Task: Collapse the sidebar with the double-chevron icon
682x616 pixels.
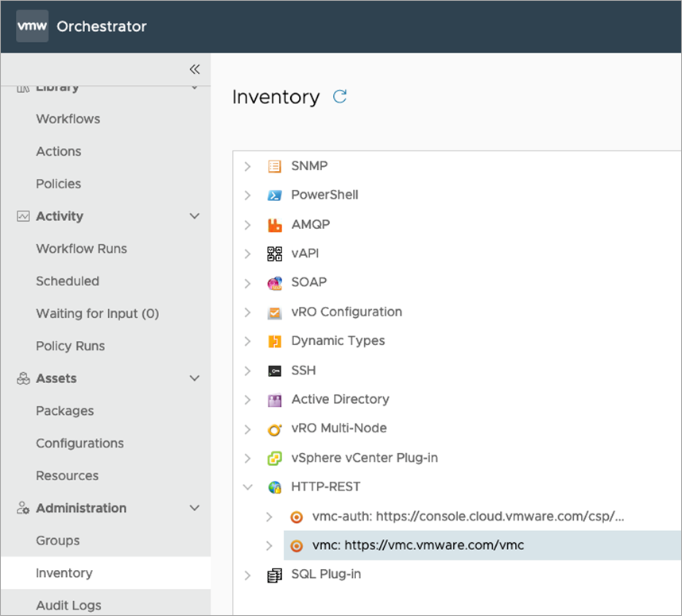Action: (x=195, y=69)
